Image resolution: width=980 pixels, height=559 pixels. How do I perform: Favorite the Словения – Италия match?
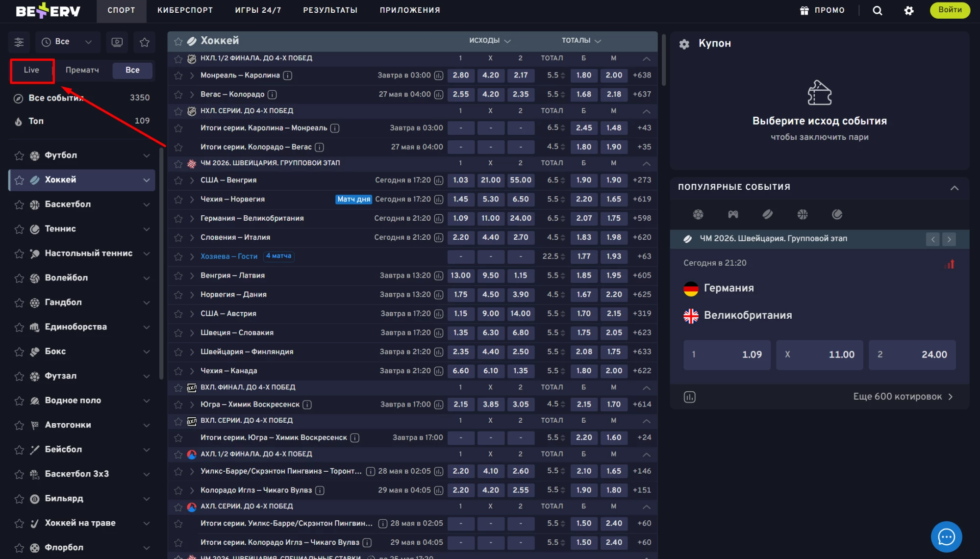tap(178, 238)
